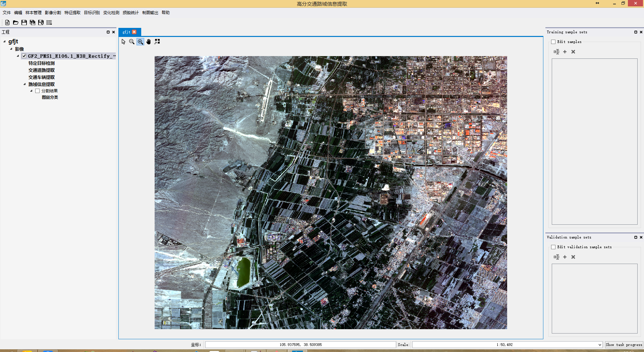Viewport: 644px width, 352px height.
Task: Click the rename icon in Validation sample sets
Action: 556,257
